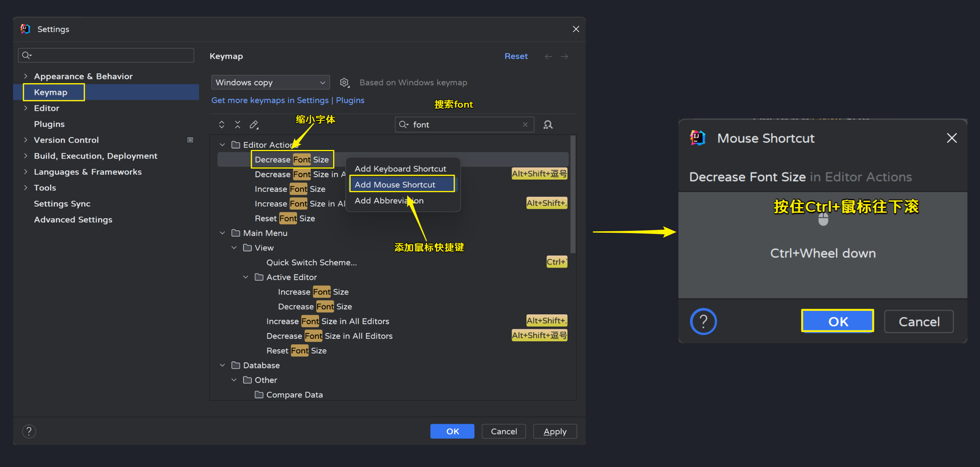Open the keymap settings gear menu
The image size is (980, 467).
[x=344, y=82]
